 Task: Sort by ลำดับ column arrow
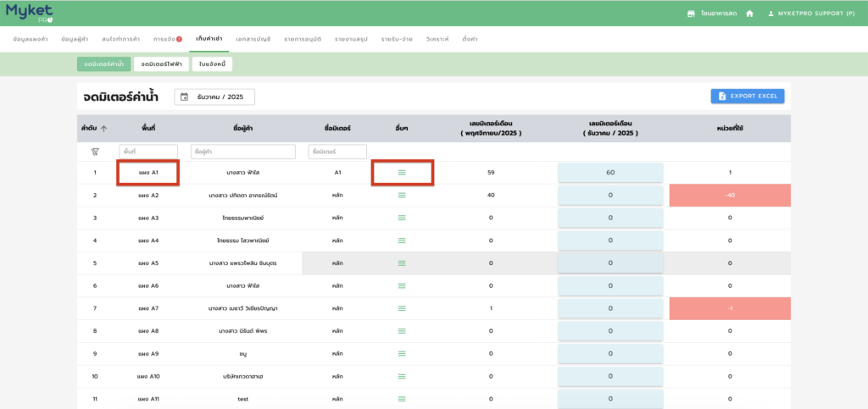[x=104, y=129]
